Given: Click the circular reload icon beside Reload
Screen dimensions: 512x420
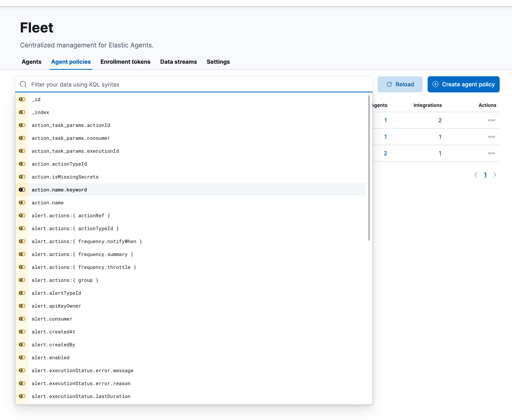Looking at the screenshot, I should 389,84.
